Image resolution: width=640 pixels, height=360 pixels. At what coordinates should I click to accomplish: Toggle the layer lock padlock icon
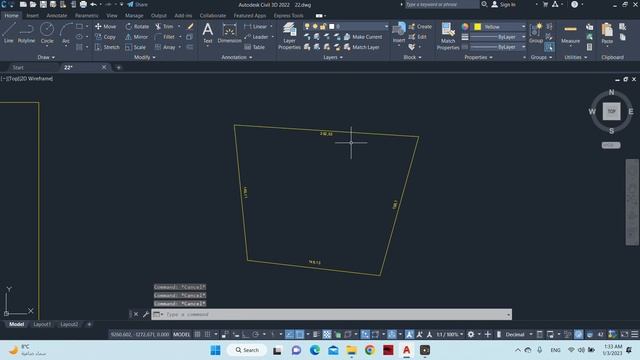point(323,27)
